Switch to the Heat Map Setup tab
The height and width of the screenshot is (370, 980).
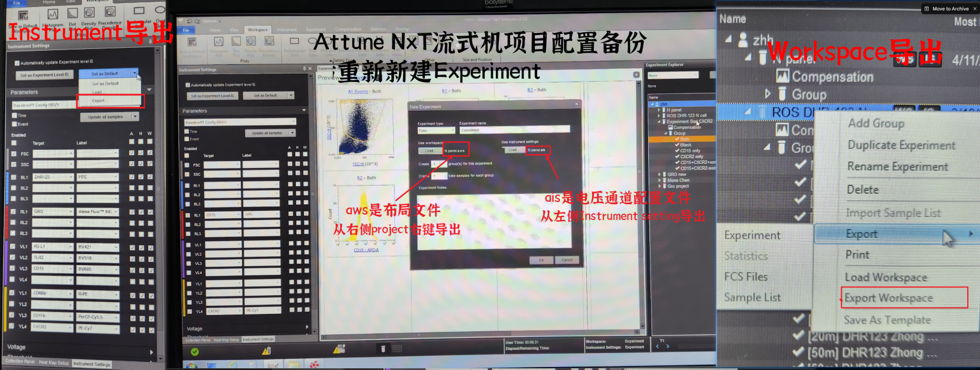(53, 362)
